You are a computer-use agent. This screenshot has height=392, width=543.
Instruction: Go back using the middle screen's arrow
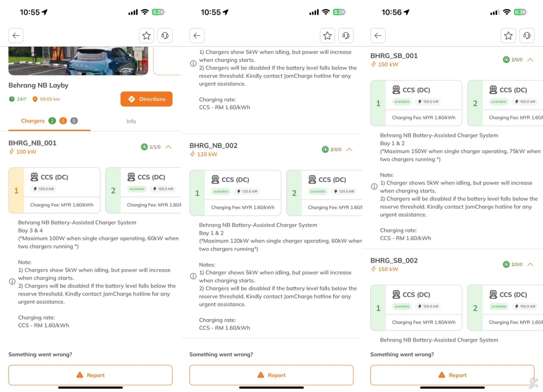click(x=197, y=36)
